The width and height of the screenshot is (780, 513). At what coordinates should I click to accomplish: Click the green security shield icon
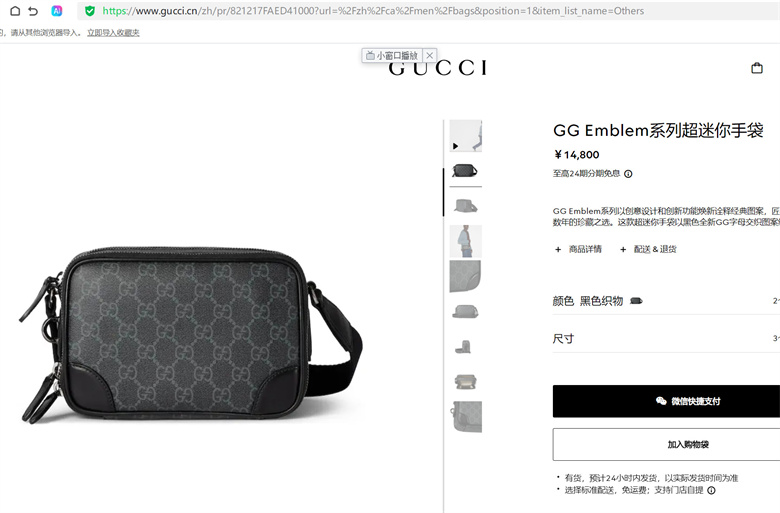(90, 11)
